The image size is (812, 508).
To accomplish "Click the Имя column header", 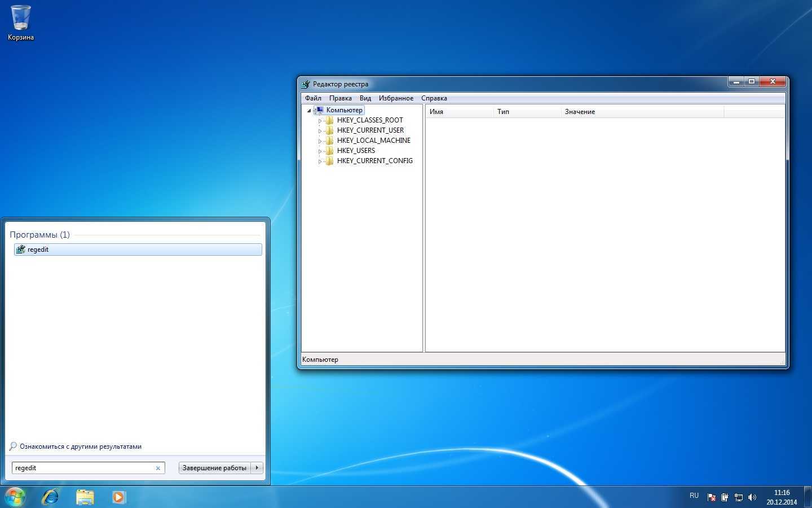I will coord(459,112).
